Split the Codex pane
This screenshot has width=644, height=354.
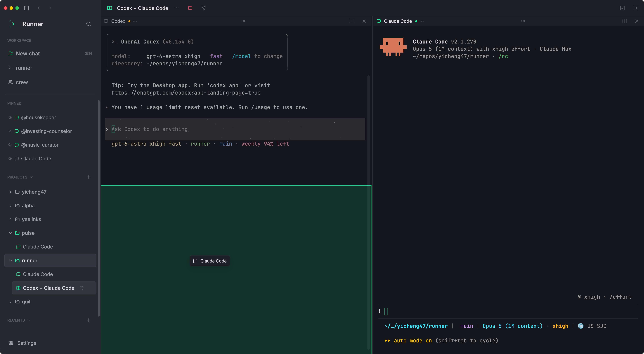click(352, 21)
